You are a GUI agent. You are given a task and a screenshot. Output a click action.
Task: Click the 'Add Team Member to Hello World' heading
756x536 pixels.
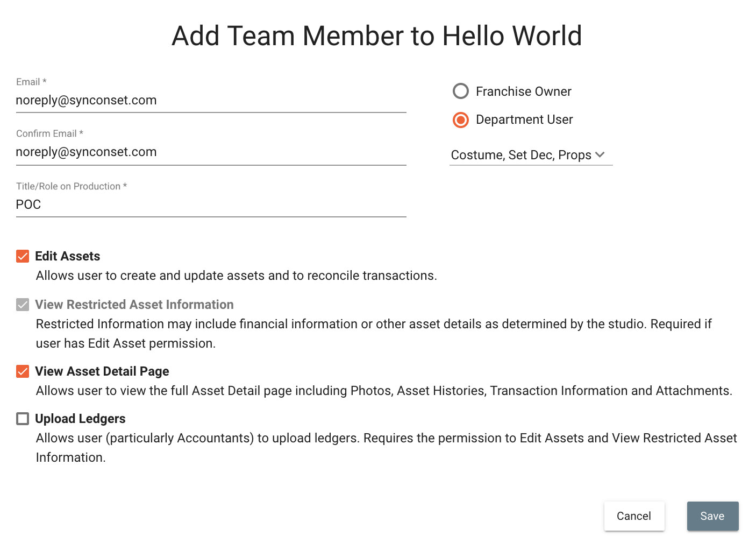coord(377,36)
